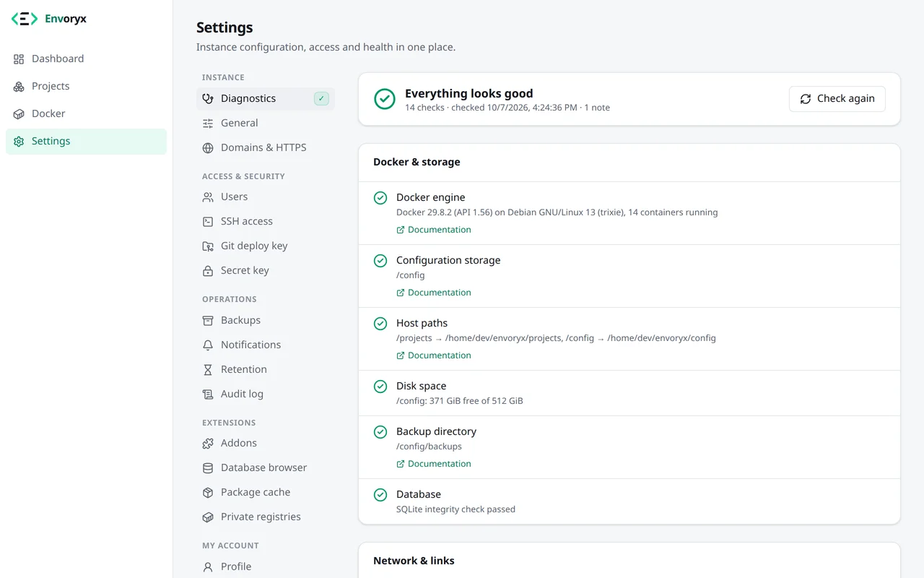924x578 pixels.
Task: Open the Profile settings page
Action: coord(266,566)
